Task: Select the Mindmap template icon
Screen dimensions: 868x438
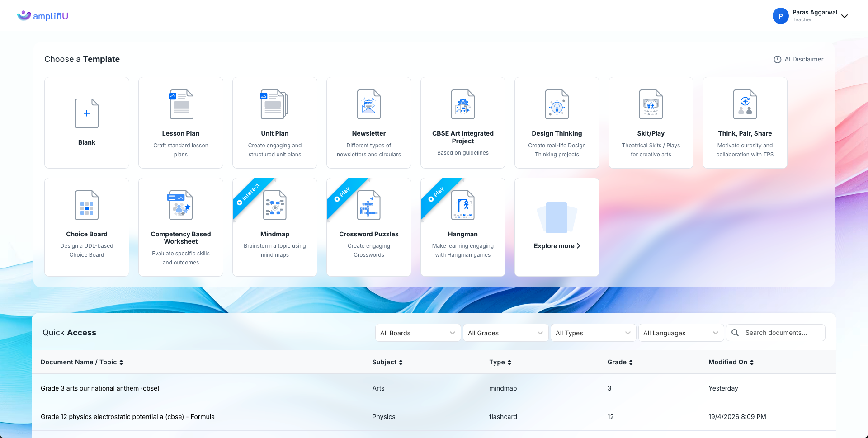Action: click(x=275, y=205)
